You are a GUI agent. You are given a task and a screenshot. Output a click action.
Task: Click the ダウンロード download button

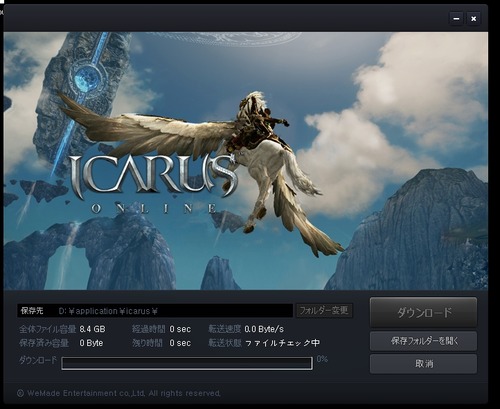coord(423,313)
